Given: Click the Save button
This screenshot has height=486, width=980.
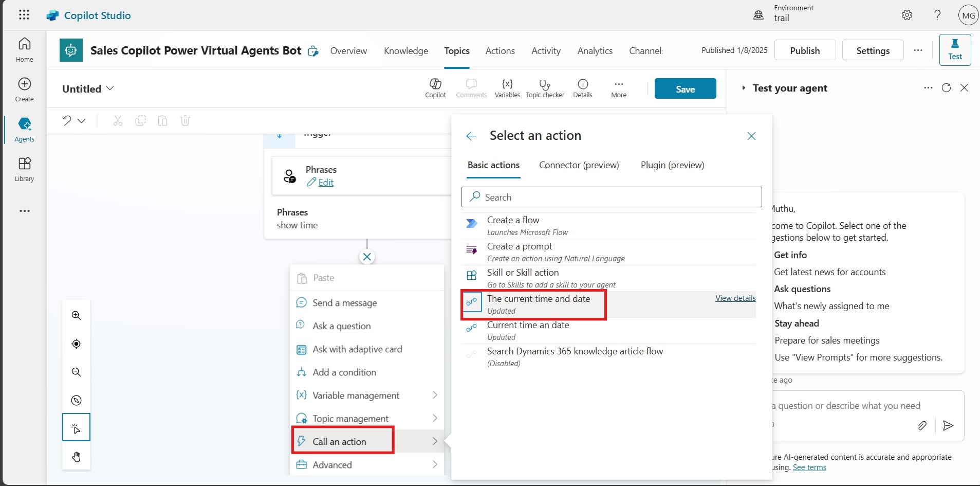Looking at the screenshot, I should tap(685, 89).
